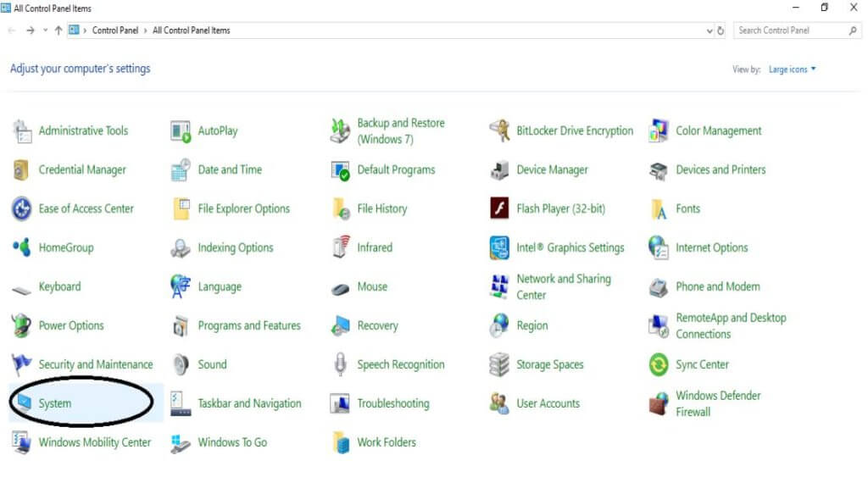Open the View by Large icons dropdown
This screenshot has height=483, width=868.
(x=793, y=69)
